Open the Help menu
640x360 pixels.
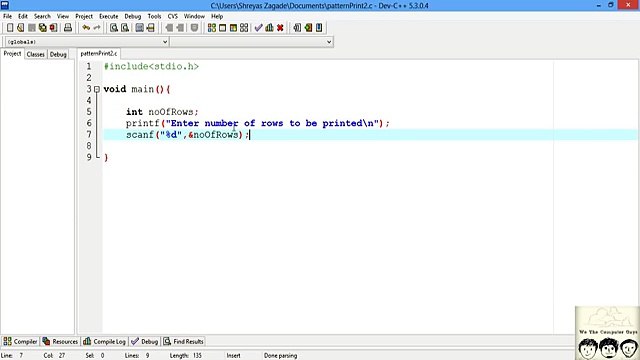click(x=217, y=16)
